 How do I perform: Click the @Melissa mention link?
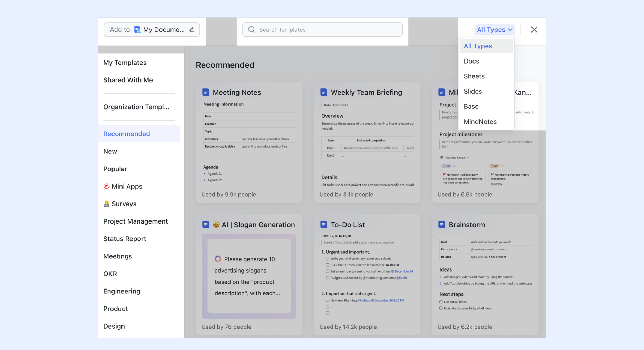[x=363, y=300]
